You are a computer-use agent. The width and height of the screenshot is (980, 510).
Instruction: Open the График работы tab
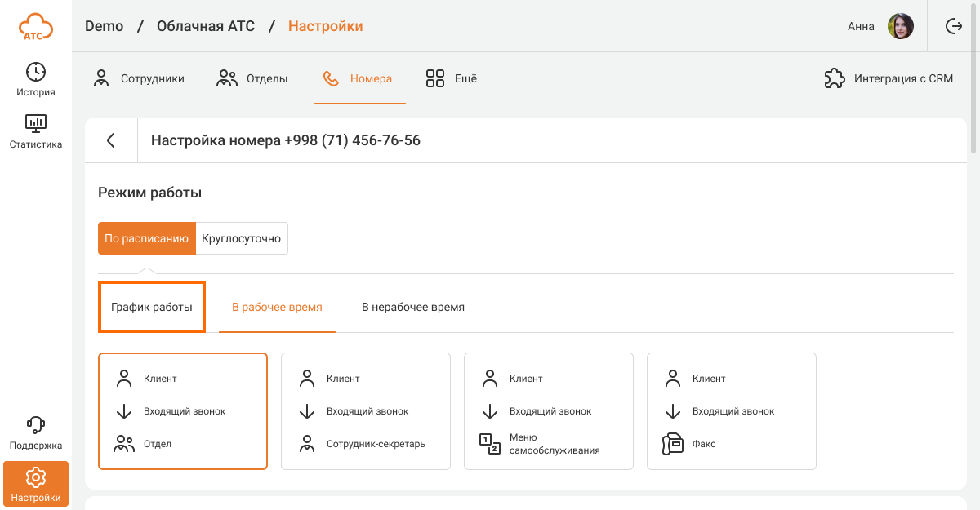[152, 308]
